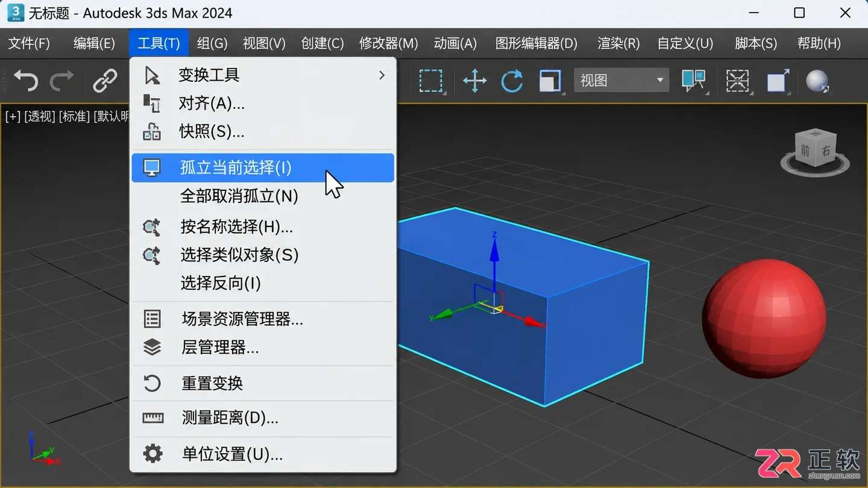The width and height of the screenshot is (868, 488).
Task: Open the 脚本(S) menu
Action: pyautogui.click(x=756, y=43)
